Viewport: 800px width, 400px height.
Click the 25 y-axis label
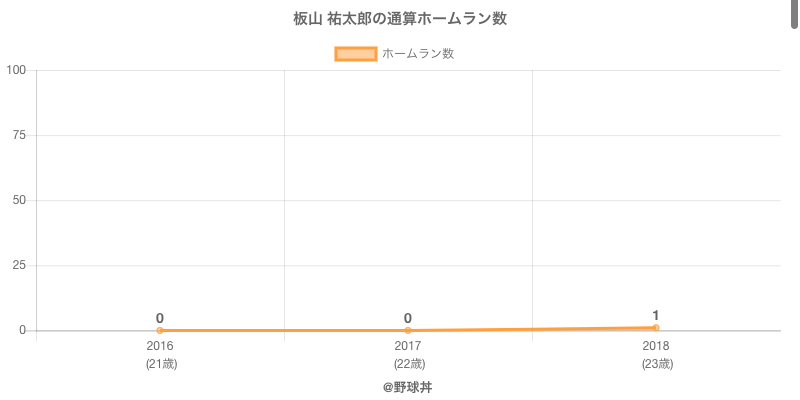(19, 265)
